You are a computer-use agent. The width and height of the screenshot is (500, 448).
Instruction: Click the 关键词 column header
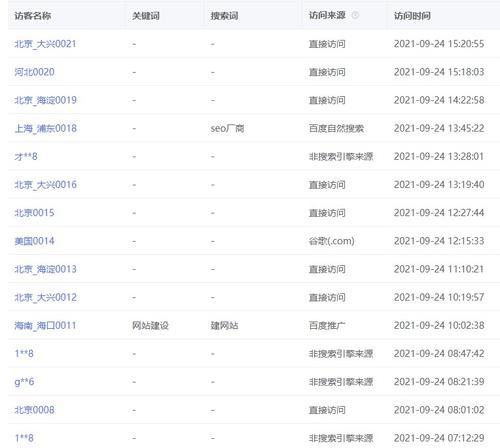pyautogui.click(x=146, y=16)
